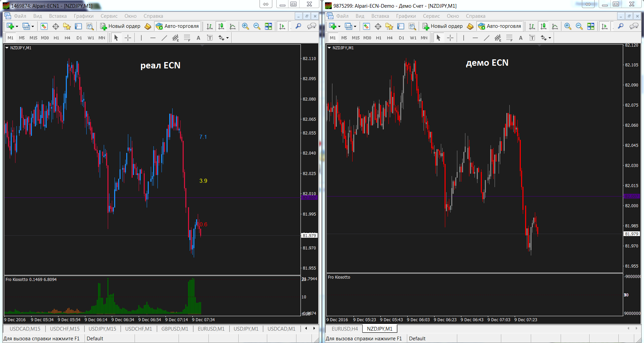
Task: Open Strategy Tester in the real ECN window
Action: (90, 26)
